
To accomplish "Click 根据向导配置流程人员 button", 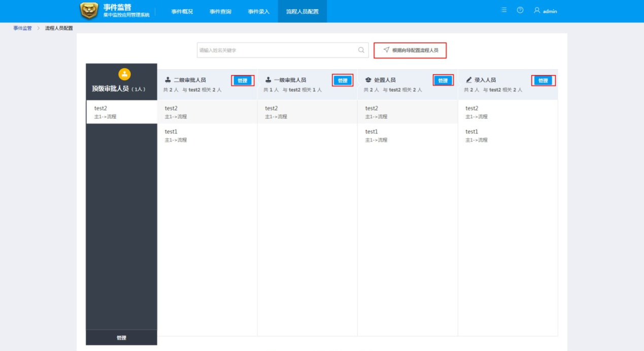I will [x=410, y=50].
